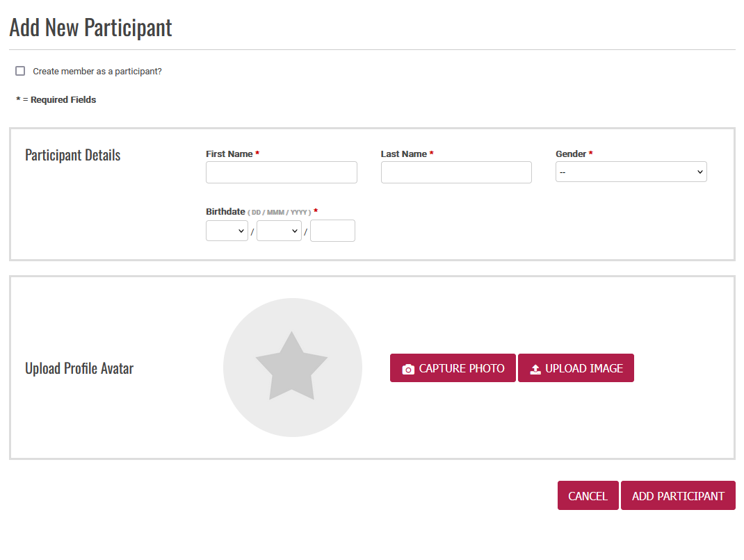The height and width of the screenshot is (560, 744).
Task: Click the upload arrow icon on Upload Image
Action: (535, 368)
